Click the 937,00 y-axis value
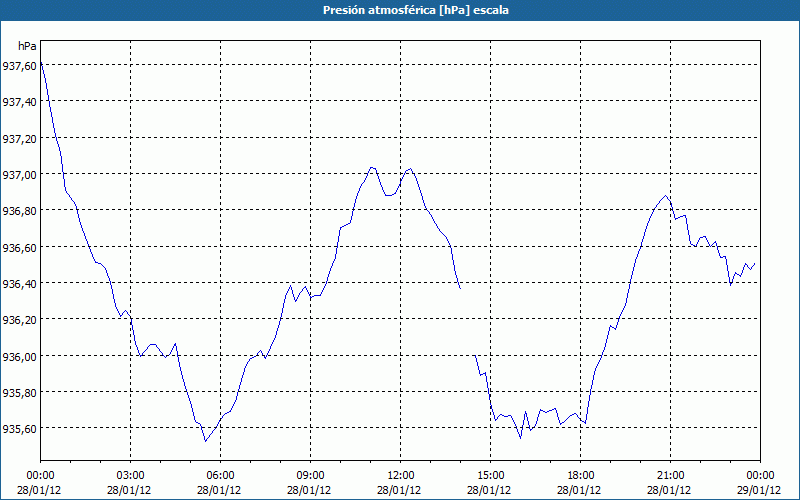Screen dimensions: 800x500 point(19,174)
